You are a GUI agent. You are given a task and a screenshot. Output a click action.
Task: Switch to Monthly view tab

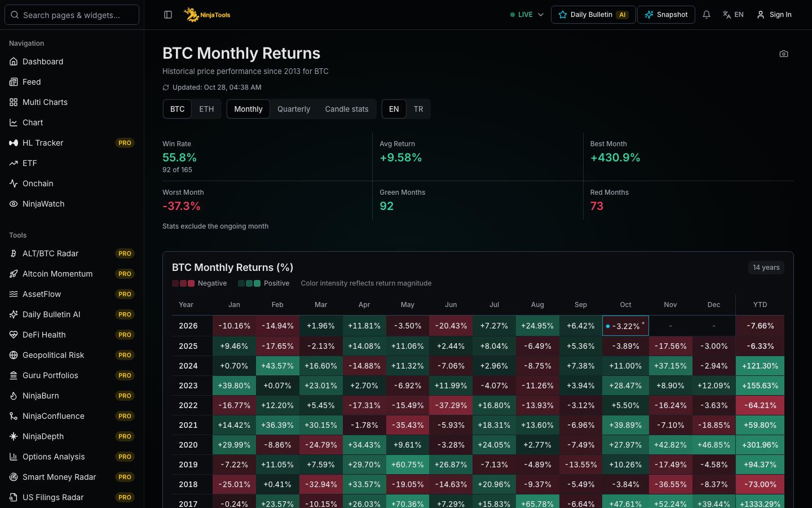point(249,109)
